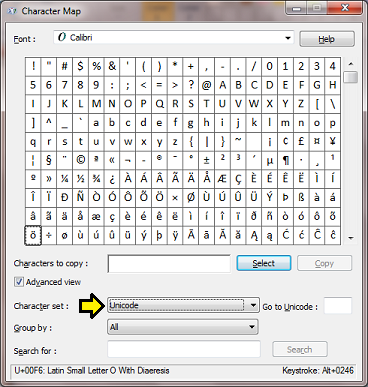Select the backslash \ character cell
This screenshot has width=368, height=387.
pos(333,104)
